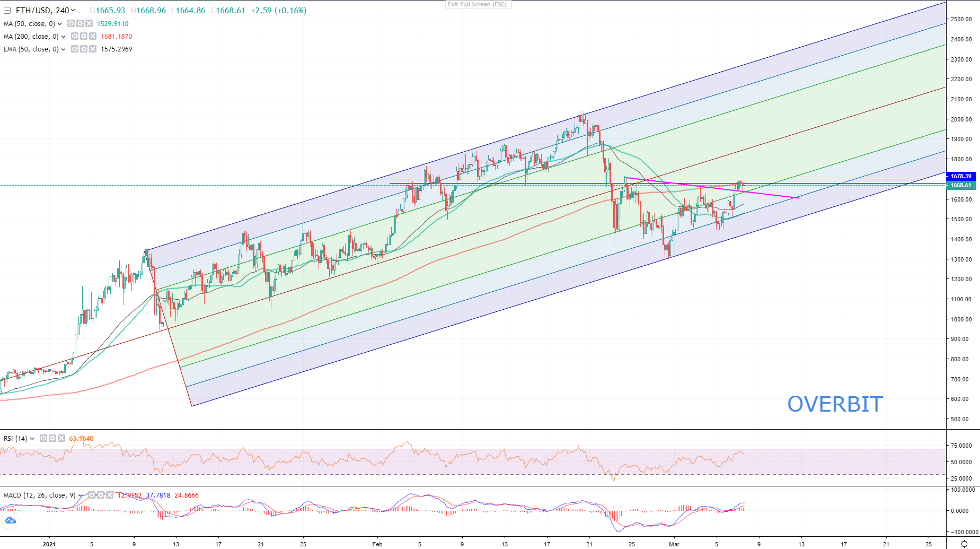Click the open price O1665.93 in header
Screen dimensions: 980x549
click(108, 11)
